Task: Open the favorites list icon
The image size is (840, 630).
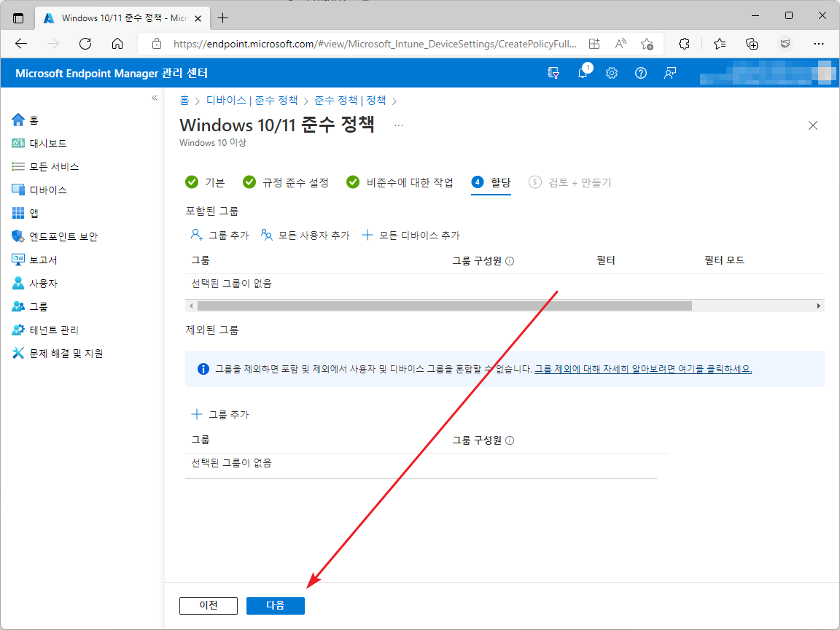Action: [720, 44]
